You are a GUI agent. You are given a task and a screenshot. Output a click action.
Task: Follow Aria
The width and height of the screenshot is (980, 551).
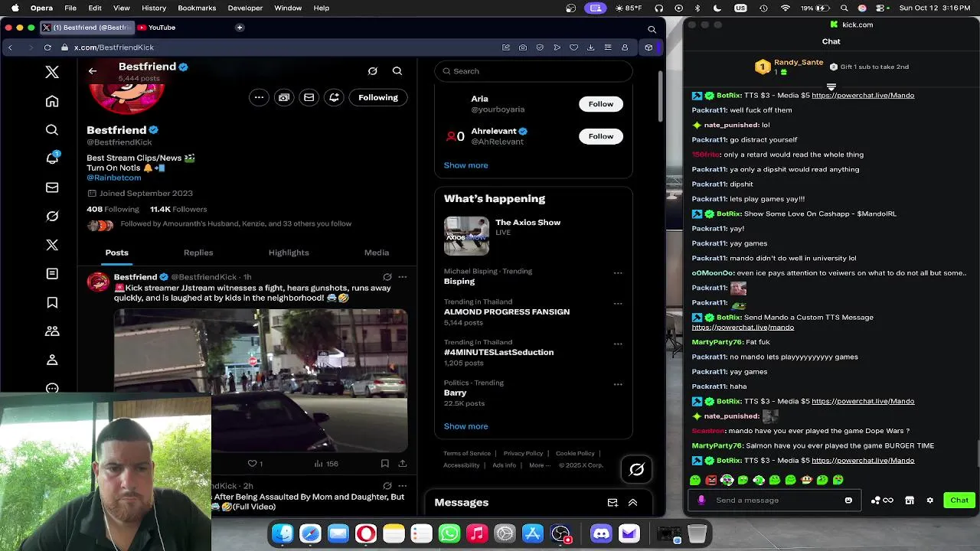point(601,104)
